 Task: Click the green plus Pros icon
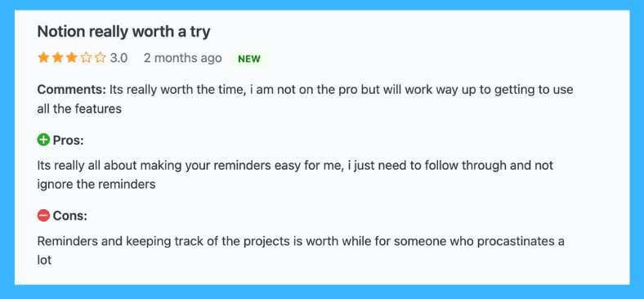43,140
